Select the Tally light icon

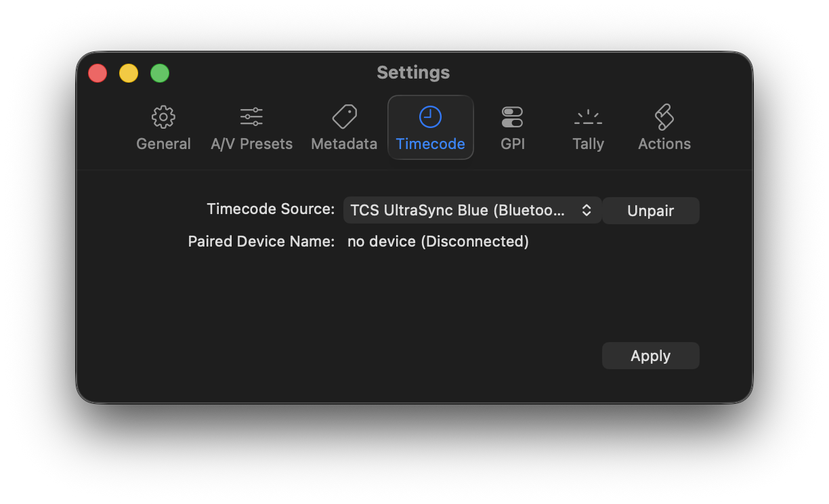tap(588, 118)
